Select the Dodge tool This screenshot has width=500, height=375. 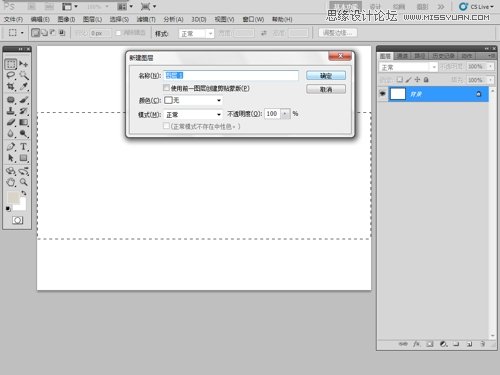pos(23,134)
